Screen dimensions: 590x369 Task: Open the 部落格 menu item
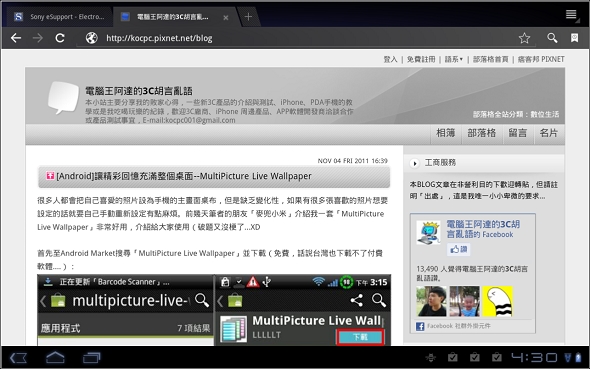482,133
